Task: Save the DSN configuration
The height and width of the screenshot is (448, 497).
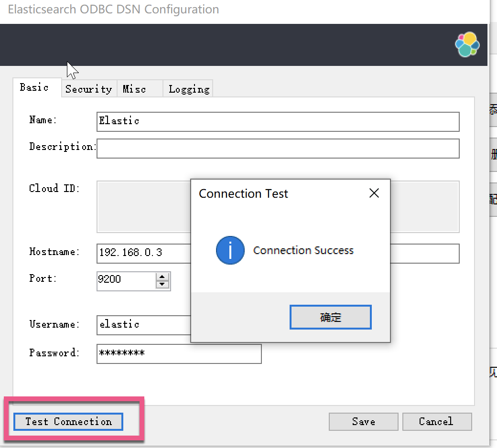Action: [363, 422]
